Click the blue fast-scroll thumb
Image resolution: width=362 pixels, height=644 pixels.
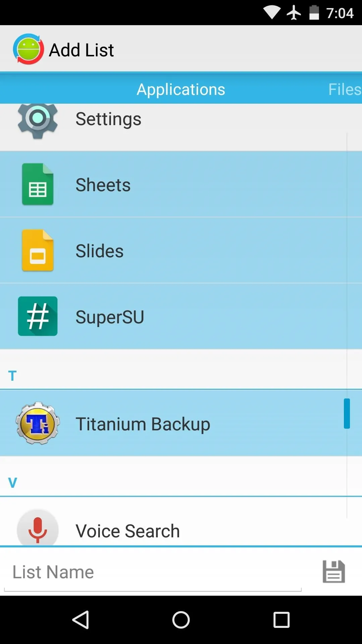tap(347, 414)
